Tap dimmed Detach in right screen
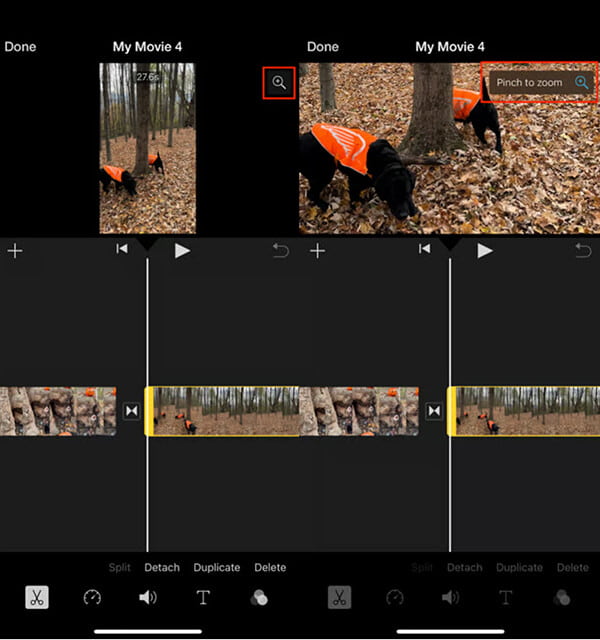The image size is (600, 640). [x=464, y=567]
